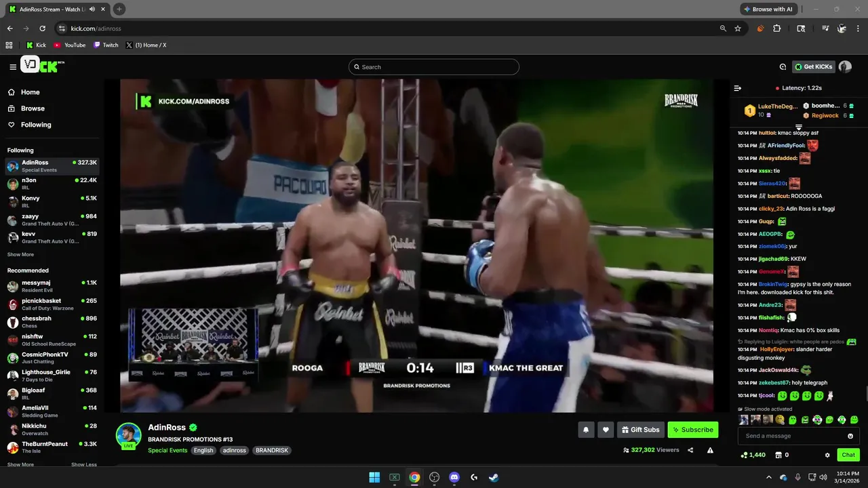
Task: Open kevv channel in Following list
Action: coord(52,237)
